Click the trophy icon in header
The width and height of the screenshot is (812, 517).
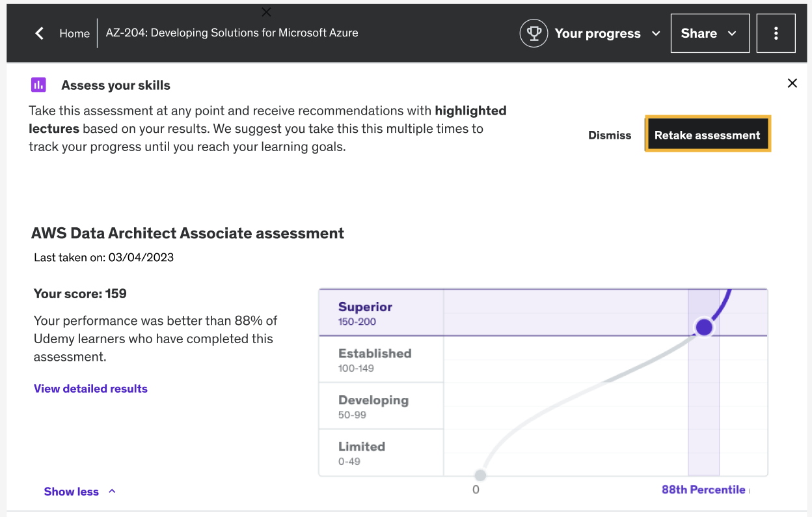coord(534,33)
